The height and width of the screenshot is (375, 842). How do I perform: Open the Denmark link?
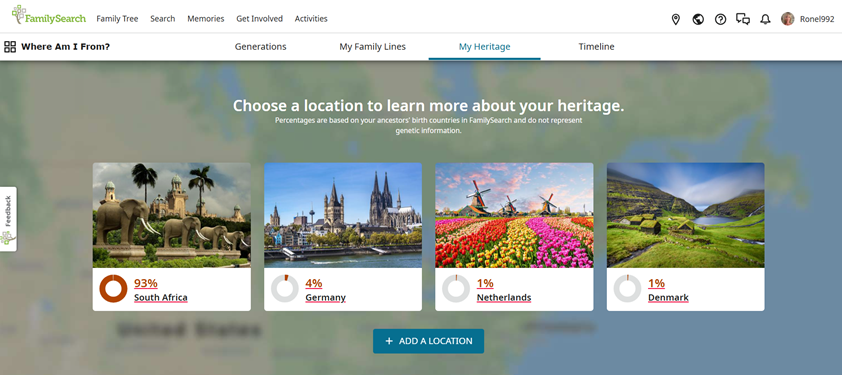coord(668,297)
